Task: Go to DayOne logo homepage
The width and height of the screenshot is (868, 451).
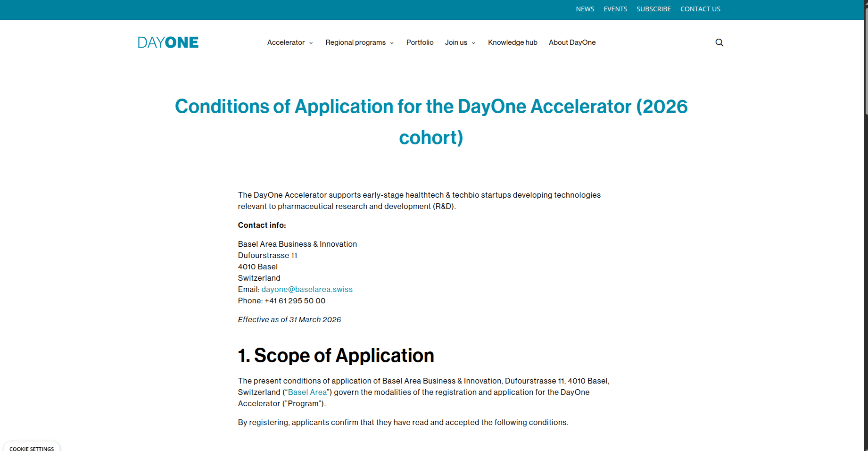Action: pos(168,42)
